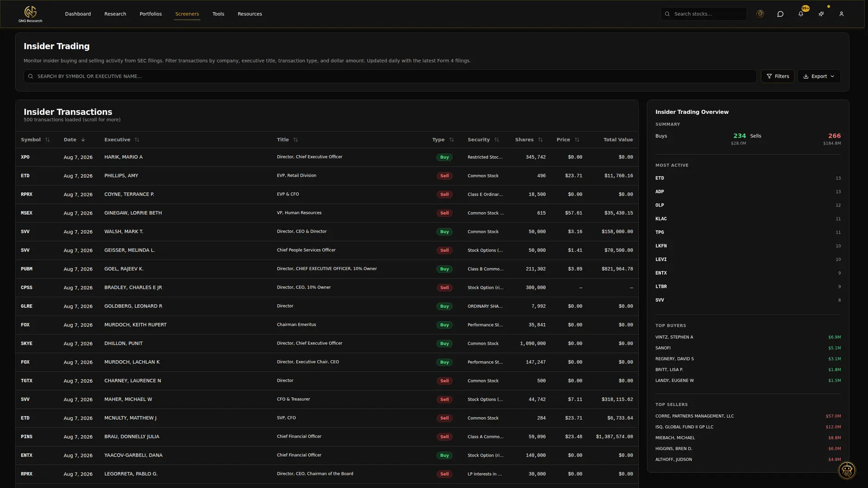
Task: Focus the Search stocks field
Action: click(703, 14)
